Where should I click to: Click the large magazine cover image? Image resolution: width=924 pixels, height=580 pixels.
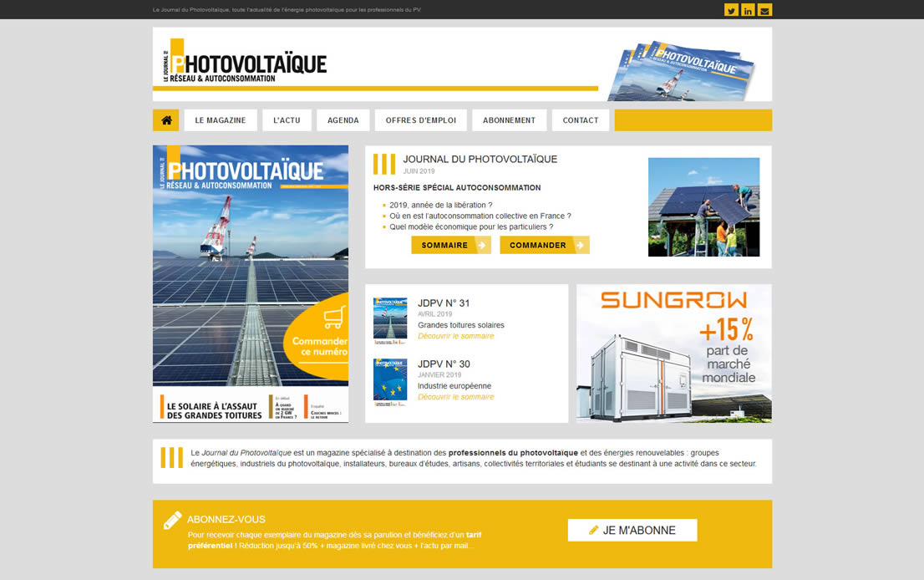[x=251, y=284]
